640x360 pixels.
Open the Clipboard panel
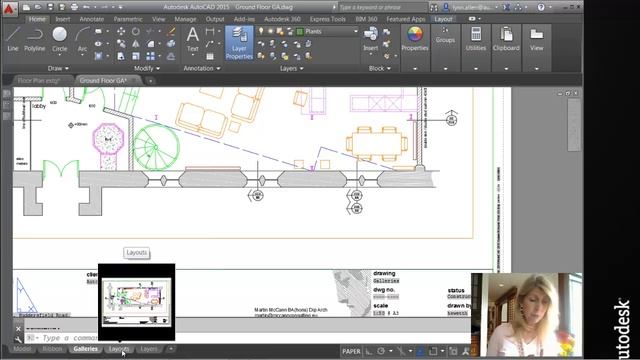(506, 39)
